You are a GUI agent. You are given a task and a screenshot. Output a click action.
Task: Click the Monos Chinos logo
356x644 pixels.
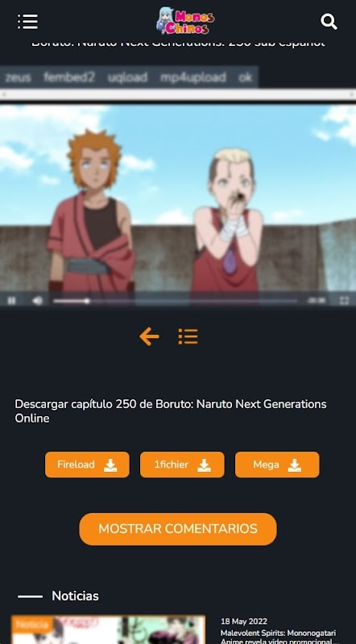[x=185, y=21]
